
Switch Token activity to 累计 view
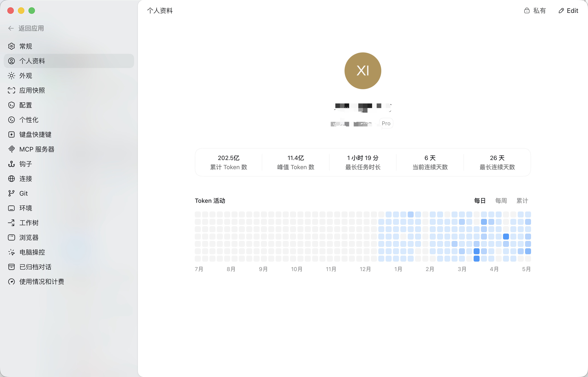(522, 201)
